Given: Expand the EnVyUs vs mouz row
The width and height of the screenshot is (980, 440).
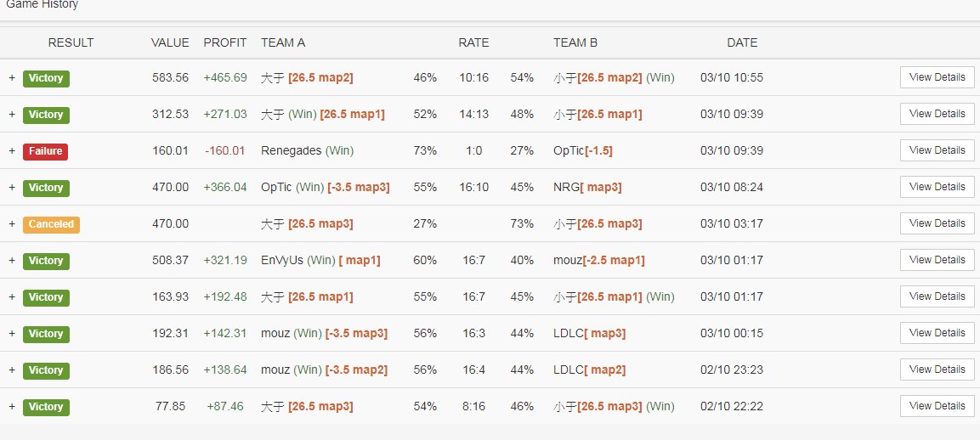Looking at the screenshot, I should point(12,261).
